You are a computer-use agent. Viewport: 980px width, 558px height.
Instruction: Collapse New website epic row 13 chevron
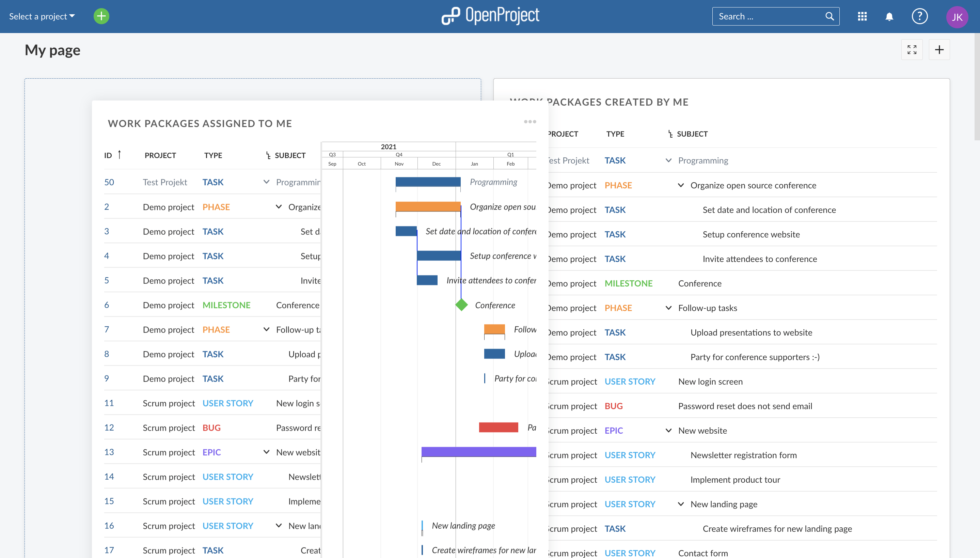click(267, 452)
